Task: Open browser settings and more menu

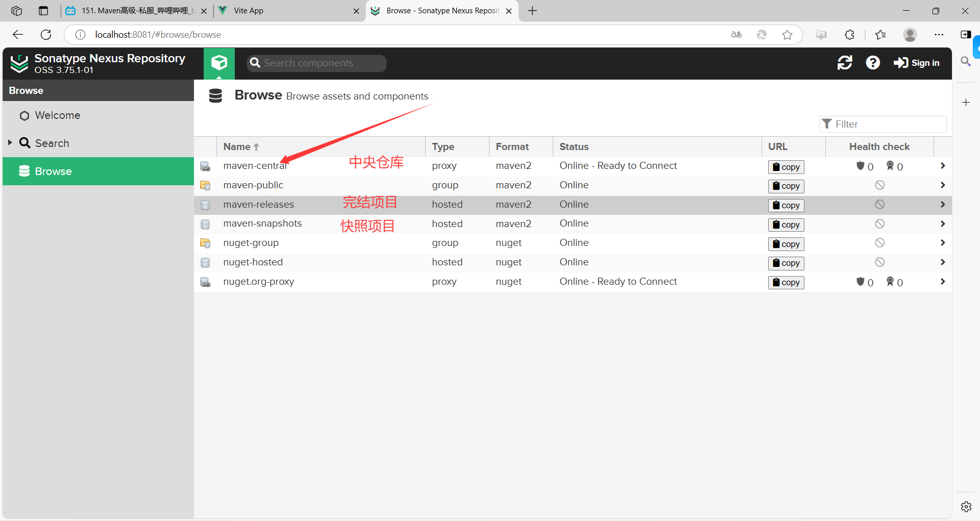Action: click(939, 35)
